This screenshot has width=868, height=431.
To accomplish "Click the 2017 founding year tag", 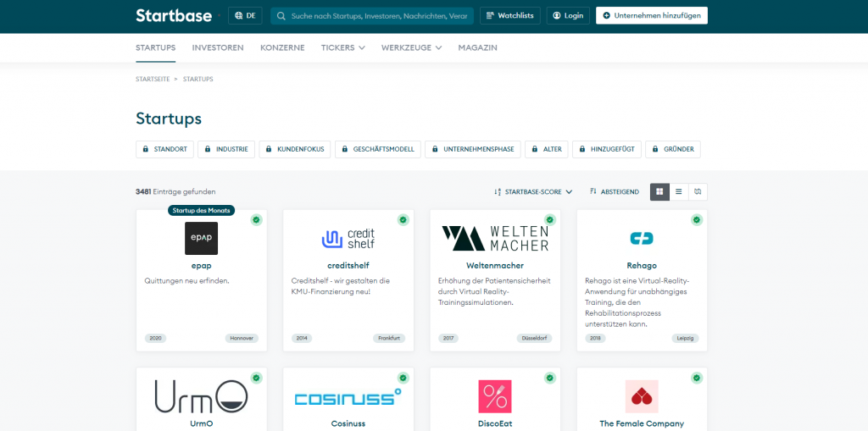I will pos(449,339).
